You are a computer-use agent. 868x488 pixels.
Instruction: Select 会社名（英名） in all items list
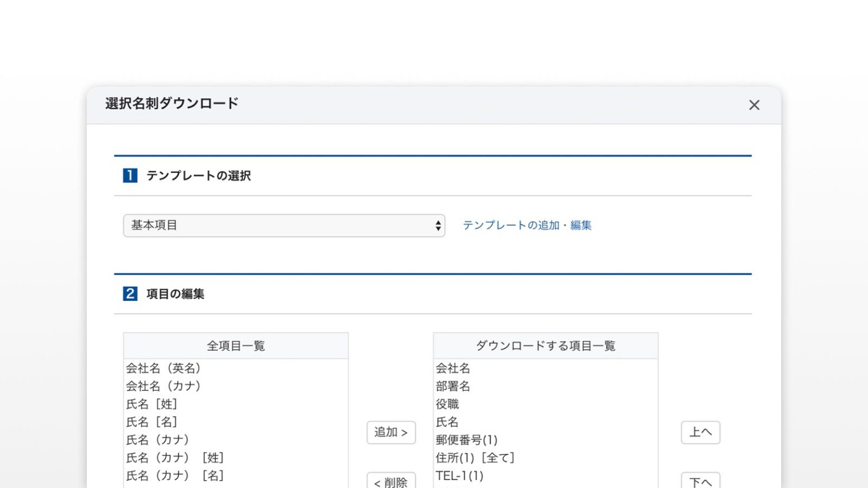point(235,368)
